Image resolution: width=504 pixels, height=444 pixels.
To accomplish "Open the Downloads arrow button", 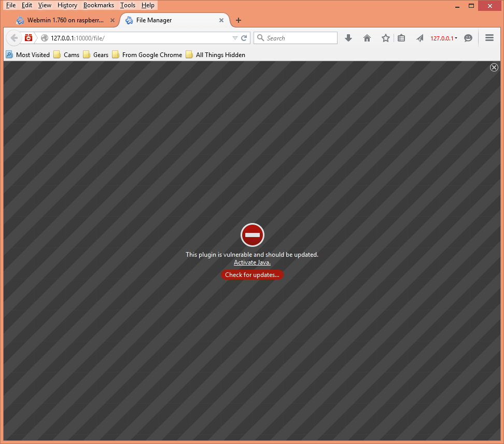I will click(x=348, y=38).
